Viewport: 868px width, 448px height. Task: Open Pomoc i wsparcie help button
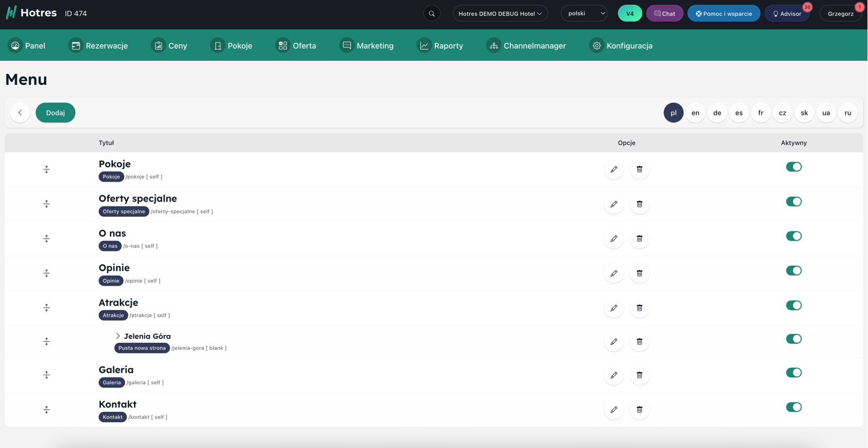tap(724, 14)
